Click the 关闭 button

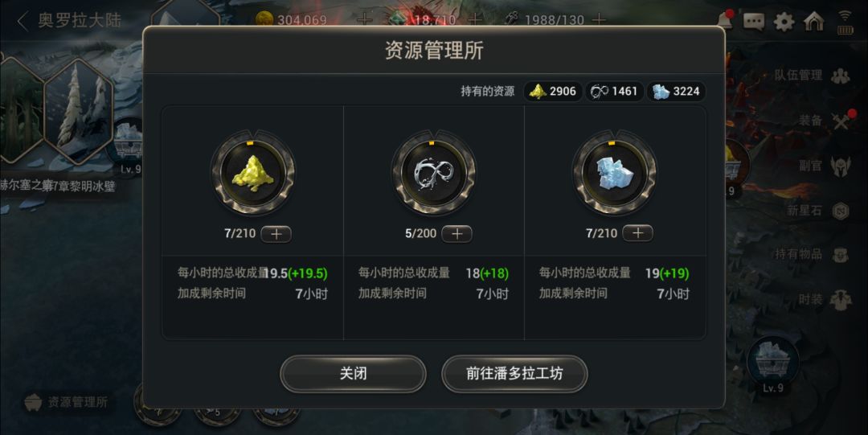pyautogui.click(x=353, y=374)
